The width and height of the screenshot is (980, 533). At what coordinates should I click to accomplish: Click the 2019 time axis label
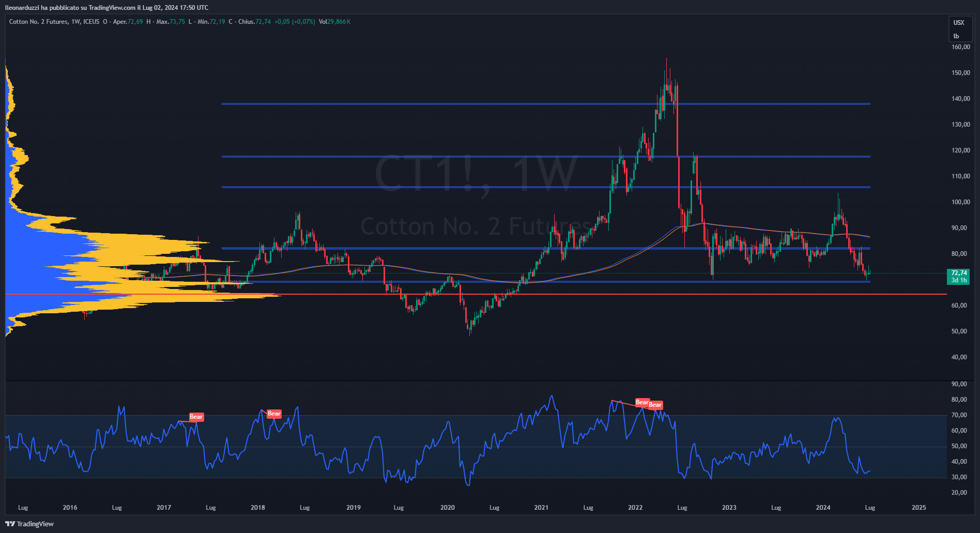(354, 508)
